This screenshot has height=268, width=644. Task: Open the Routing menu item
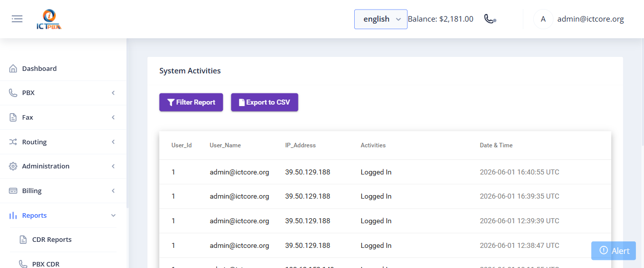pyautogui.click(x=63, y=142)
